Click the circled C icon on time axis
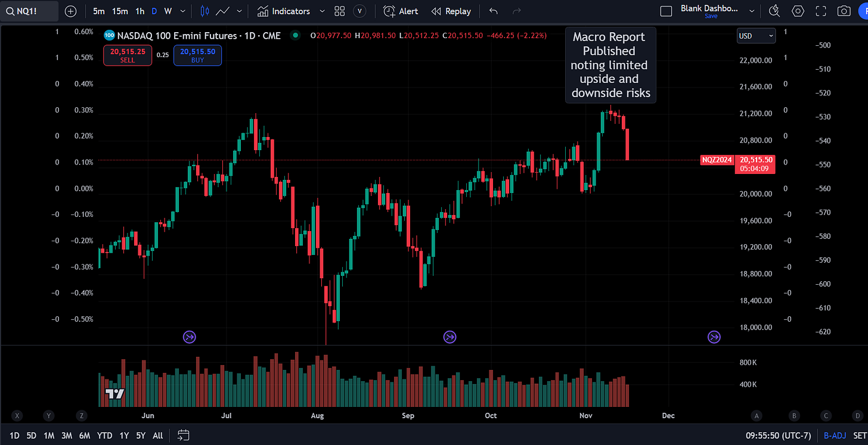 pos(826,415)
